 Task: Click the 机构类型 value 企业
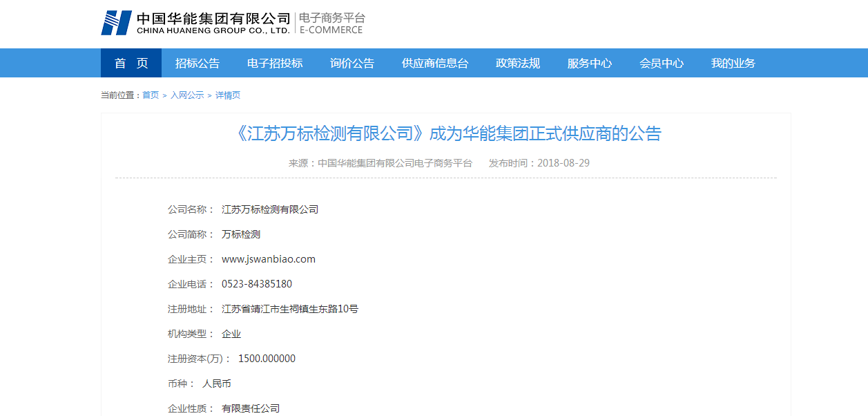[x=231, y=334]
